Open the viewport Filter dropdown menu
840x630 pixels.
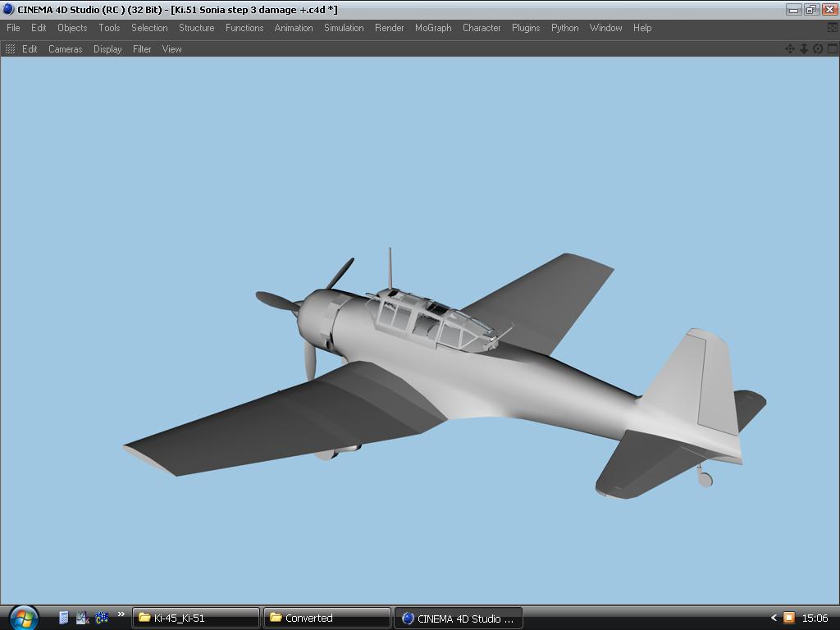tap(142, 49)
